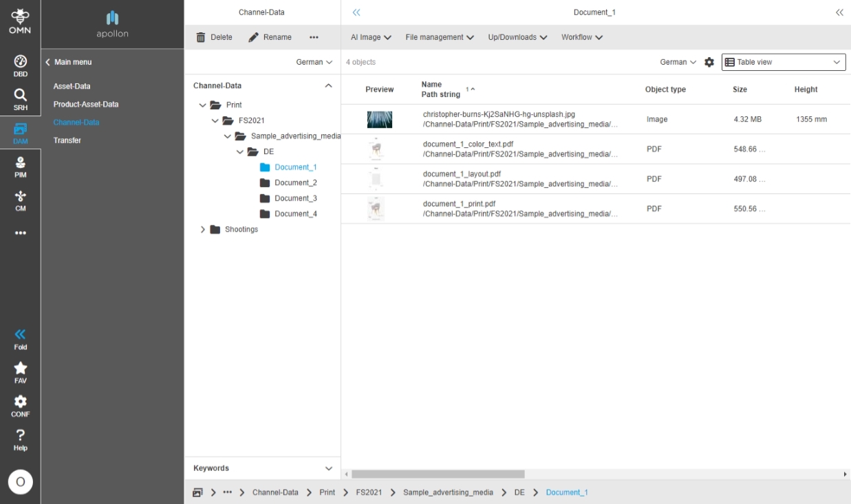
Task: Collapse the Print folder
Action: (x=202, y=105)
